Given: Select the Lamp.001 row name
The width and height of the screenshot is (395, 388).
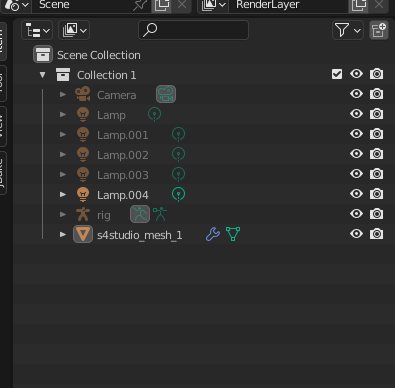Looking at the screenshot, I should click(x=123, y=135).
